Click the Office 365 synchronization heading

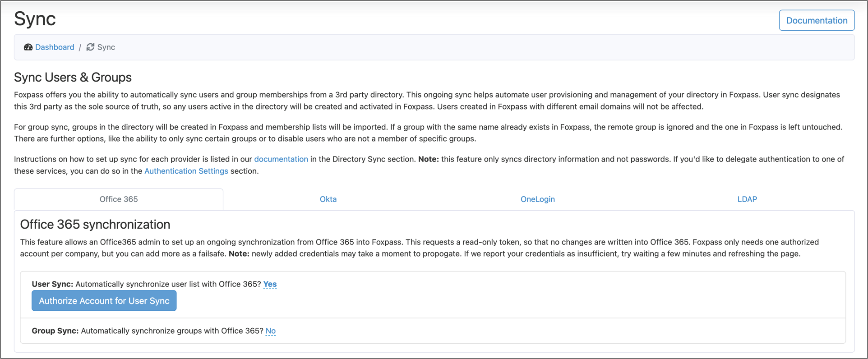pos(95,224)
